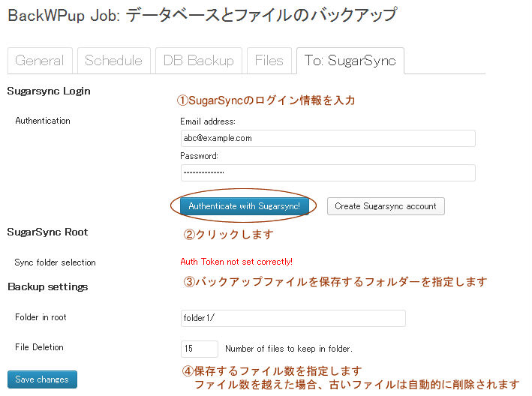Image resolution: width=532 pixels, height=396 pixels.
Task: Select the DB Backup tab
Action: click(x=199, y=61)
